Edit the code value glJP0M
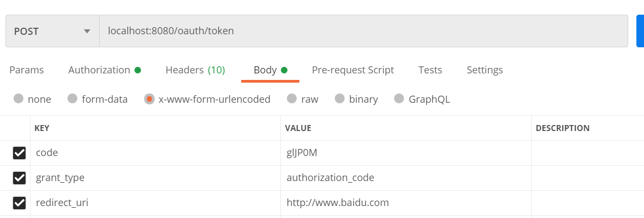Viewport: 644px width, 218px height. pyautogui.click(x=302, y=153)
